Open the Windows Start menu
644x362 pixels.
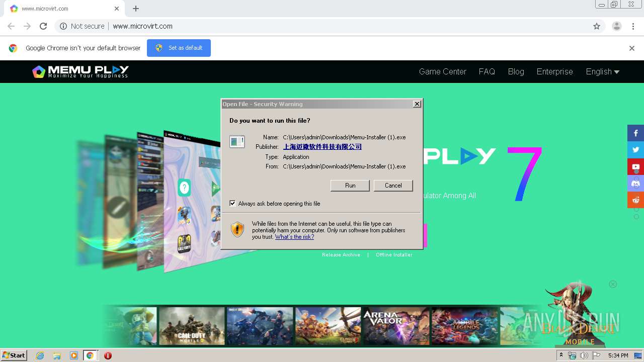[14, 355]
